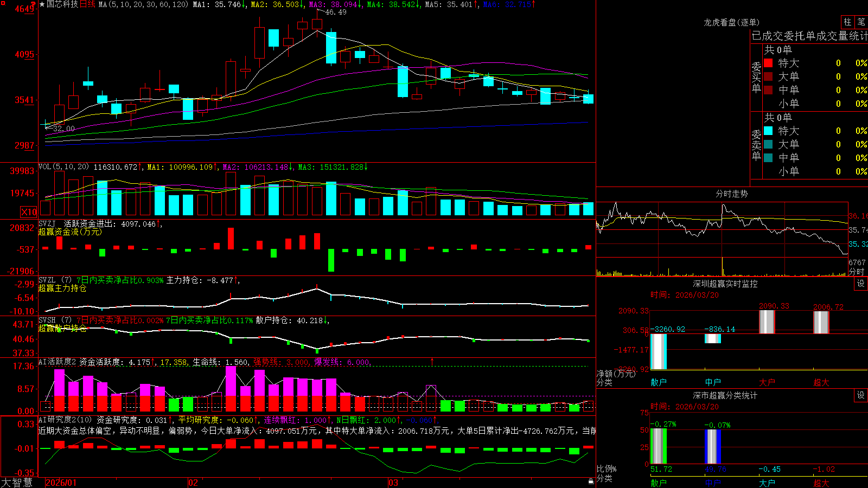Click the 深圳超赢实时监控 panel title
The width and height of the screenshot is (868, 488).
pyautogui.click(x=725, y=284)
